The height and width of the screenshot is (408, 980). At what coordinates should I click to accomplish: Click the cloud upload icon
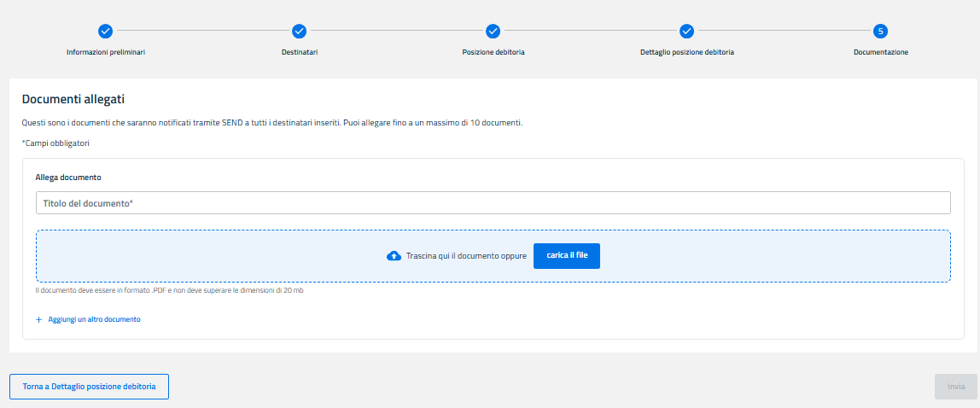coord(394,256)
